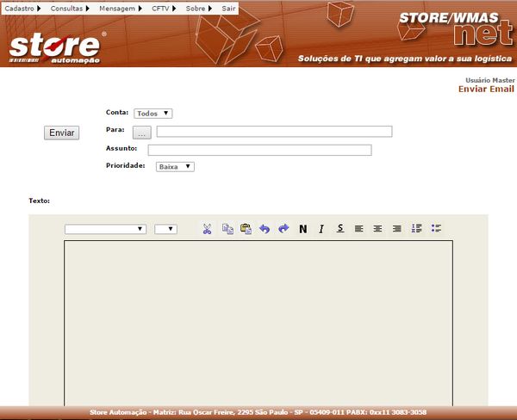
Task: Expand the Prioridade dropdown set to Baixa
Action: (175, 167)
